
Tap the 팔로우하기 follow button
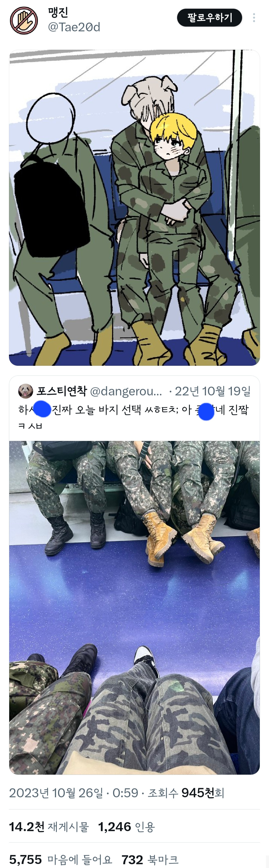coord(209,17)
